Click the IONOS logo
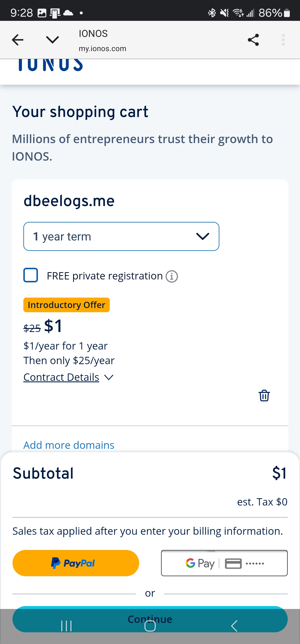Screen dimensions: 300x644 tap(50, 65)
